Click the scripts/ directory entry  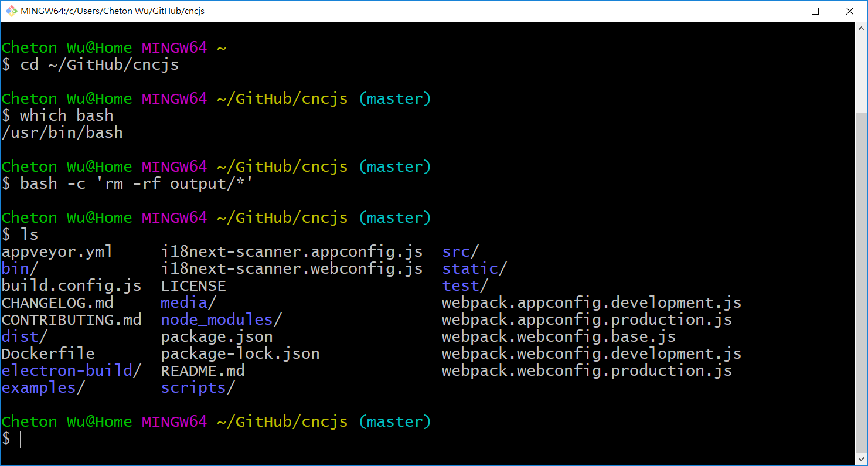click(x=198, y=388)
